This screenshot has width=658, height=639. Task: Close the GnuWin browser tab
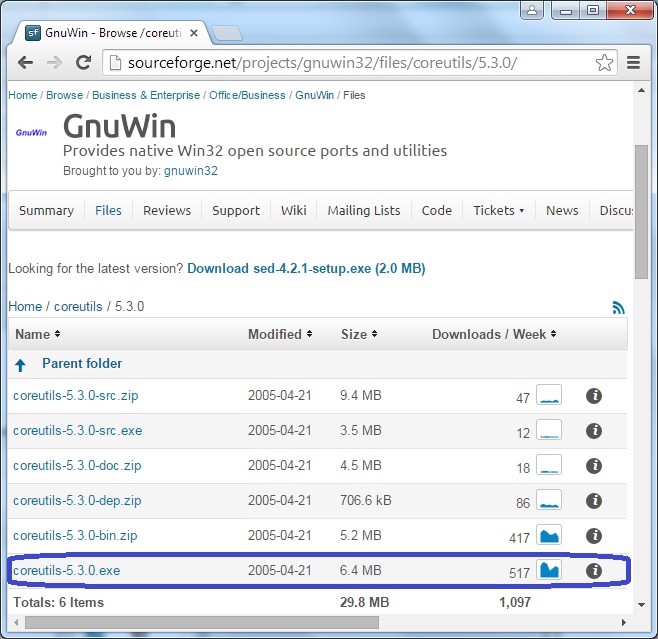(194, 33)
